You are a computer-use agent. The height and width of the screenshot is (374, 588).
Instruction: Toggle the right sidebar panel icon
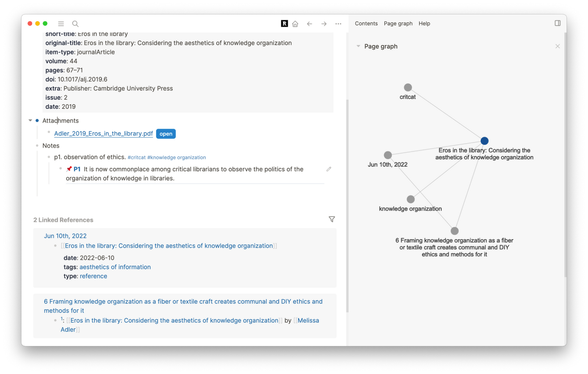coord(557,23)
